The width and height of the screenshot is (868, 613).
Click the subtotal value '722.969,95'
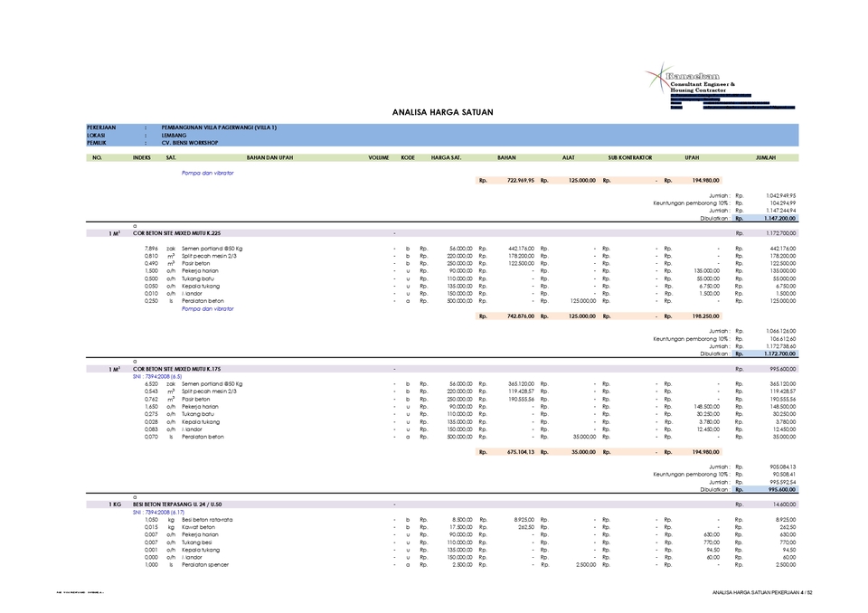521,181
